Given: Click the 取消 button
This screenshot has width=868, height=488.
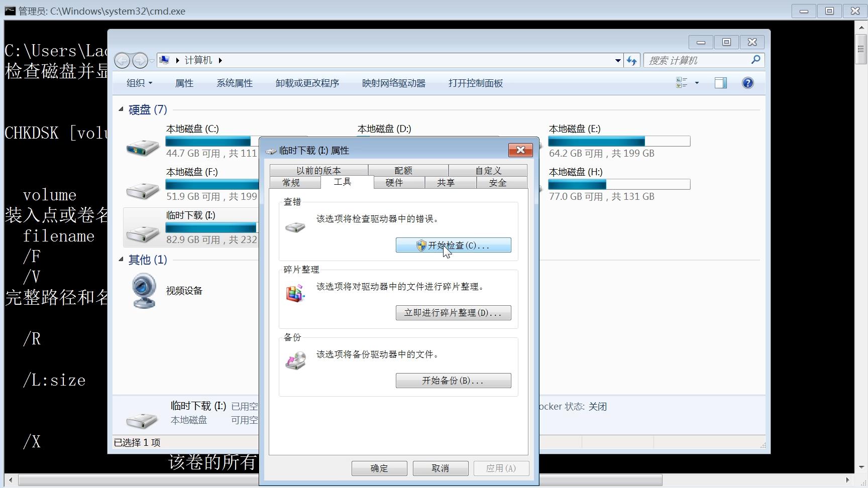Looking at the screenshot, I should coord(440,467).
